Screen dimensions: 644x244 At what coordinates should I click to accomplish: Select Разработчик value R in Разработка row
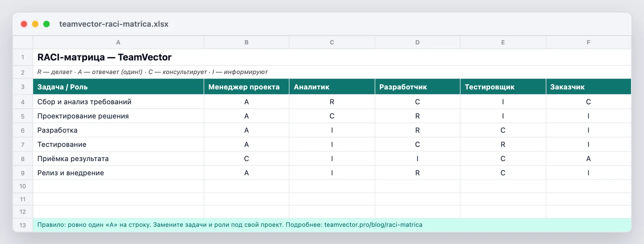pos(417,130)
